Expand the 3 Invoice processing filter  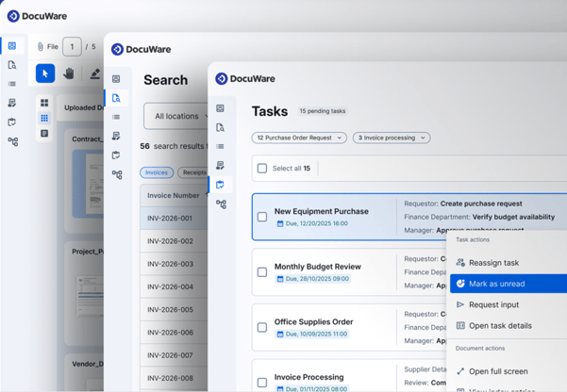tap(392, 138)
